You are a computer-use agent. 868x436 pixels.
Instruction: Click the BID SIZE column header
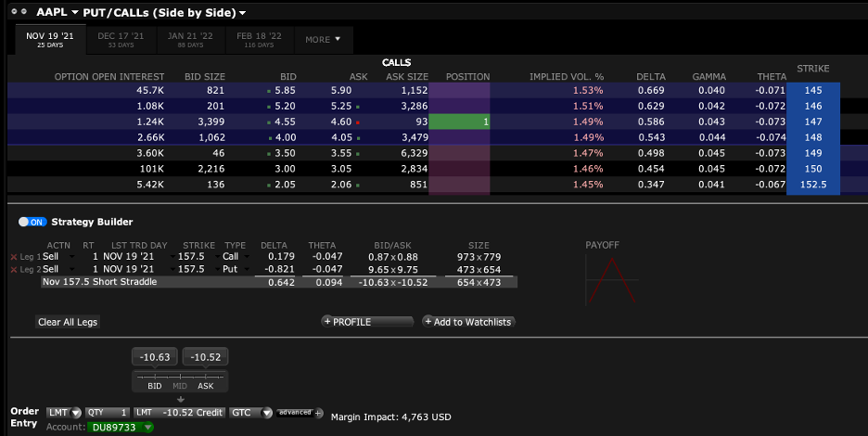coord(205,76)
